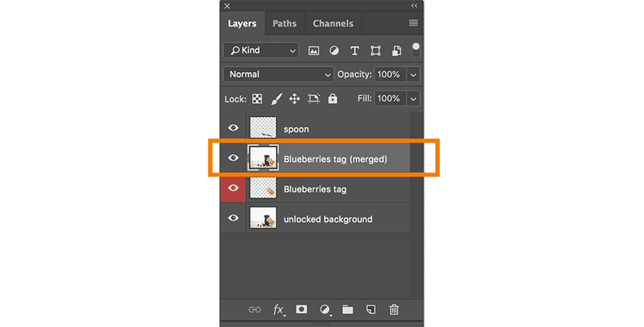Click the Add layer mask icon
Image resolution: width=644 pixels, height=327 pixels.
coord(302,309)
